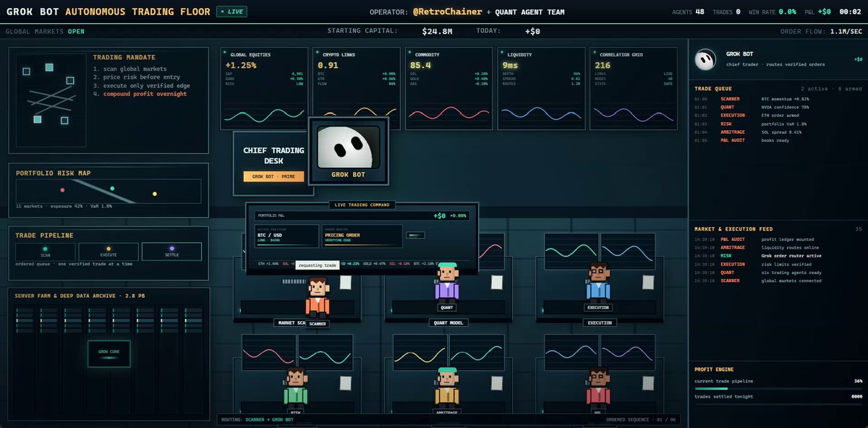Select the SCAN stage in Trade Pipeline
This screenshot has height=428, width=868.
point(46,252)
